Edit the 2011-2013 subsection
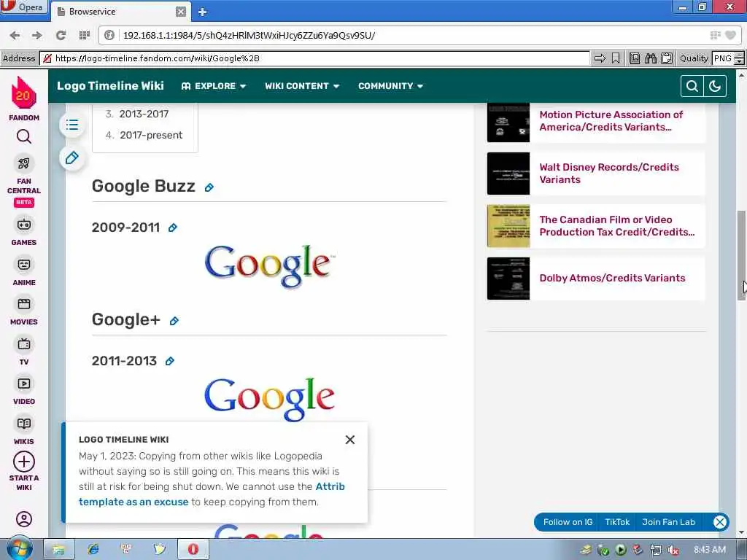This screenshot has height=560, width=747. (169, 362)
